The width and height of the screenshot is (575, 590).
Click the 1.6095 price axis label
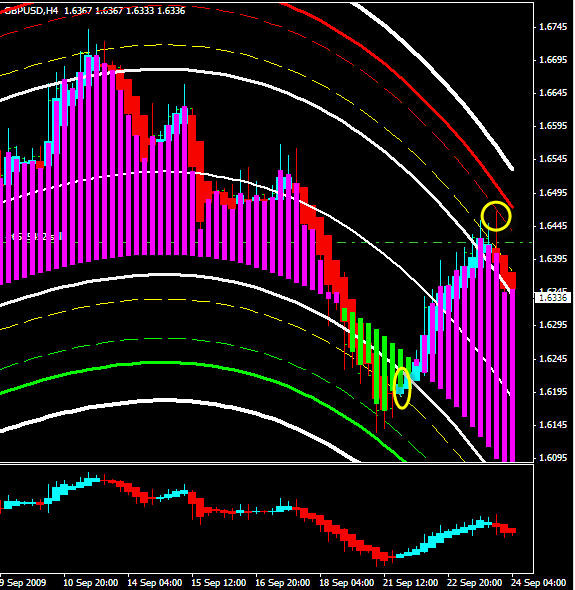[553, 458]
